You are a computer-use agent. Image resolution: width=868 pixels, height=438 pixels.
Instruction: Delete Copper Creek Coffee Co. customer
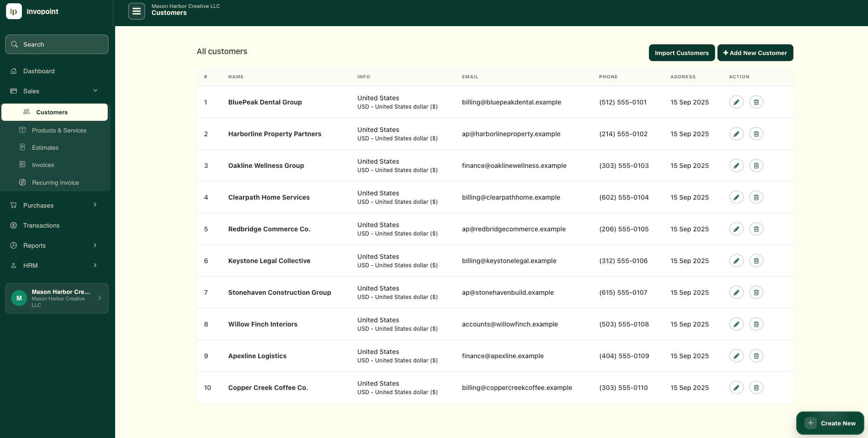tap(756, 388)
